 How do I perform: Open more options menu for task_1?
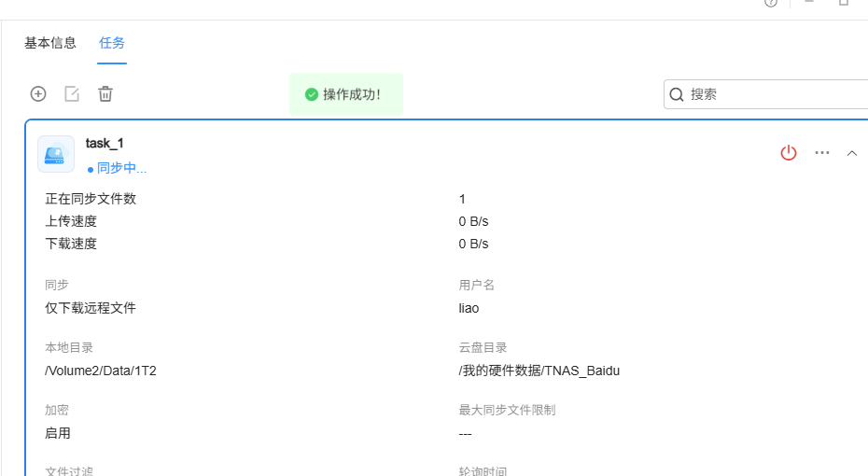(822, 153)
